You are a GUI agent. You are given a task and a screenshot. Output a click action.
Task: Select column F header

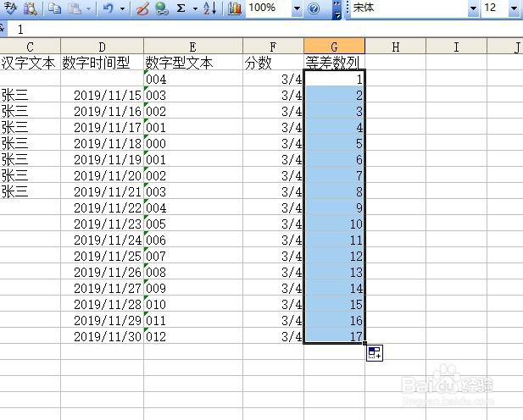273,47
